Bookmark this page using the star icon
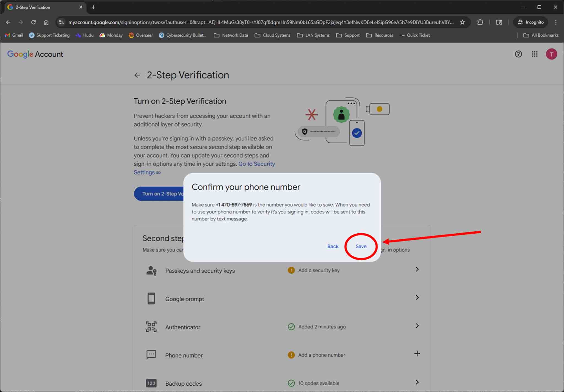 [462, 22]
